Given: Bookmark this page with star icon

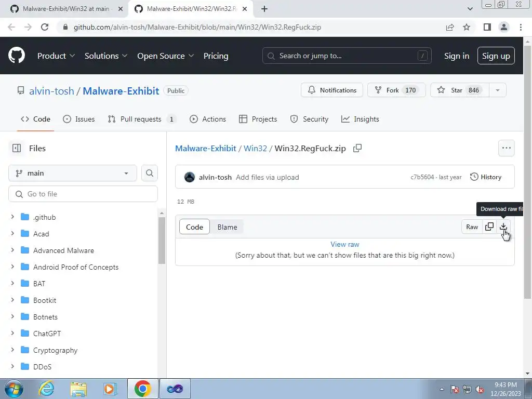Looking at the screenshot, I should 467,27.
